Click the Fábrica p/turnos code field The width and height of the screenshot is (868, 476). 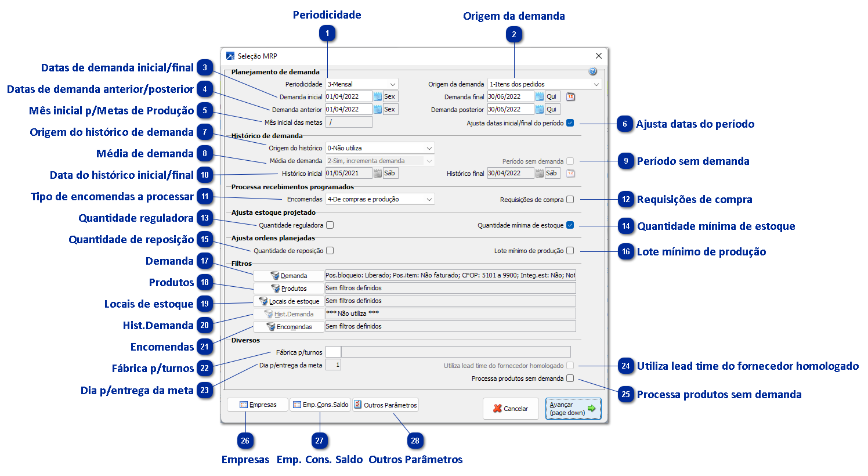point(333,352)
